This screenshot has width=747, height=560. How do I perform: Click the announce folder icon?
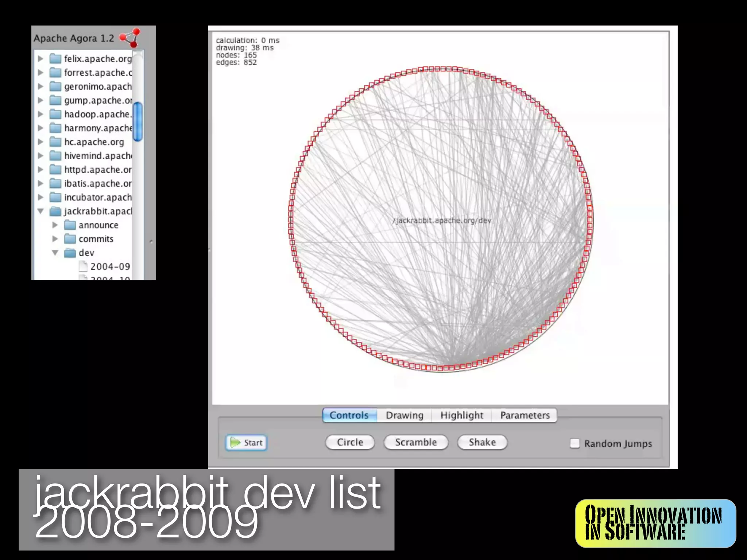click(x=70, y=225)
